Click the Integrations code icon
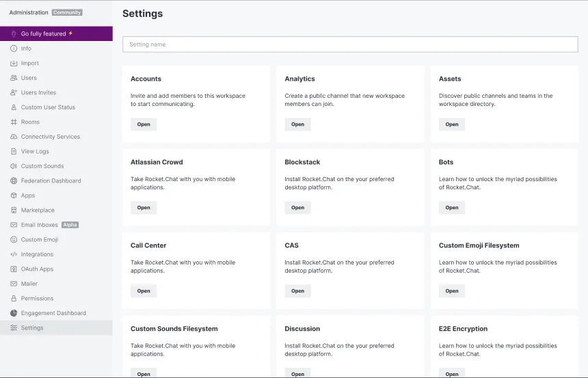Image resolution: width=588 pixels, height=378 pixels. tap(14, 254)
